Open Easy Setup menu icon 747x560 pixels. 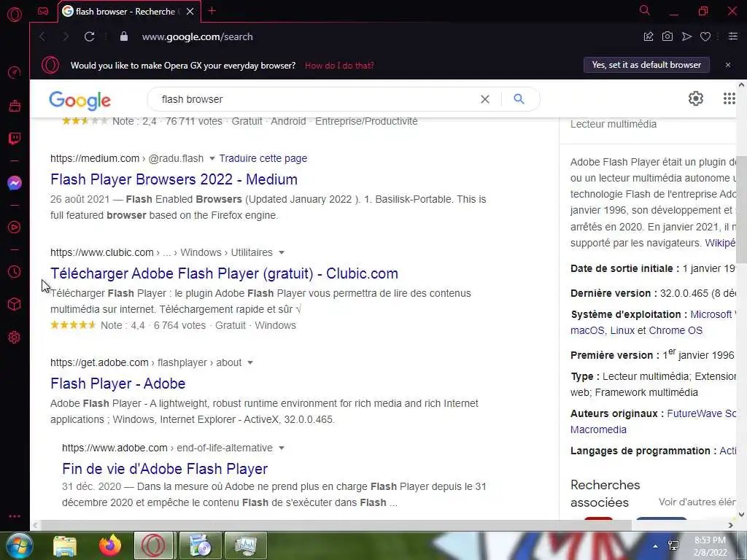tap(732, 36)
